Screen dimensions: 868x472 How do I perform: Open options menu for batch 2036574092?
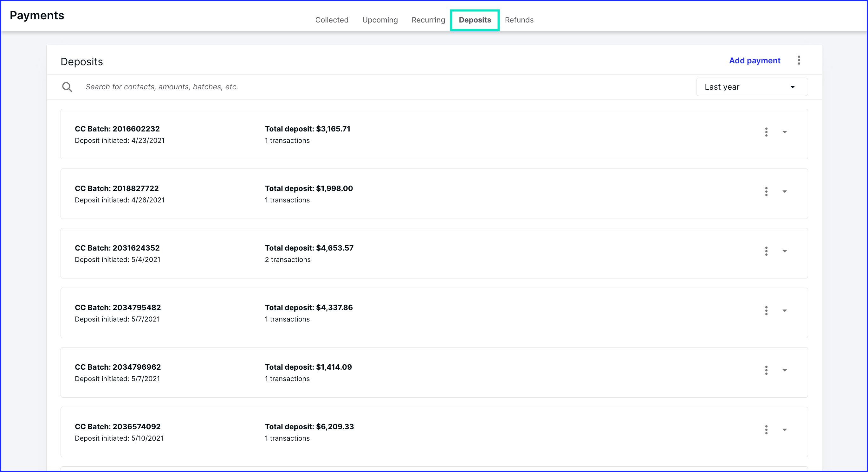tap(766, 430)
